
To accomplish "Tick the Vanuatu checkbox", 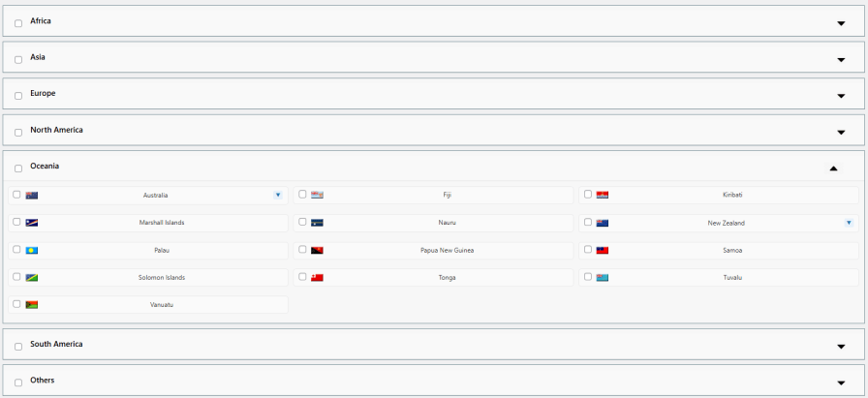I will (x=16, y=304).
